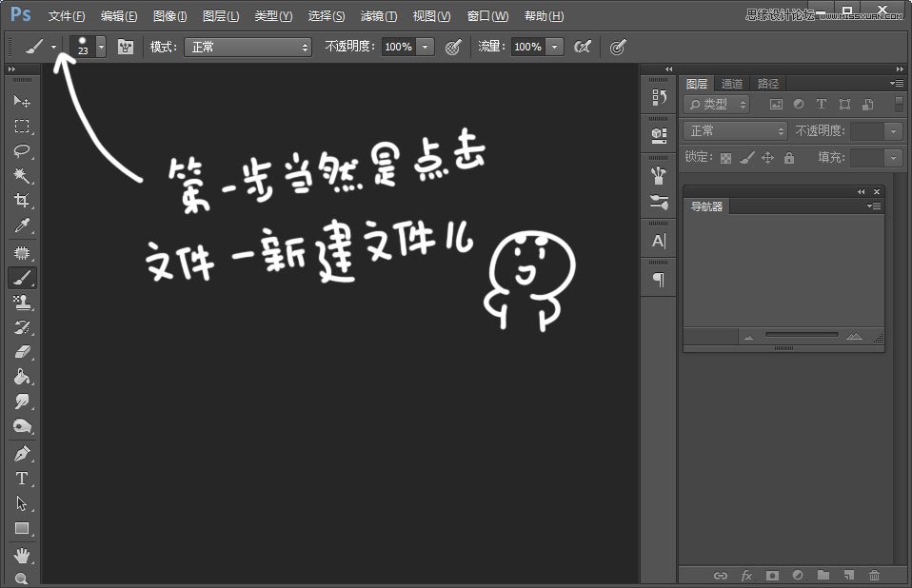Toggle adjustment layer filter
This screenshot has height=588, width=912.
(x=799, y=105)
